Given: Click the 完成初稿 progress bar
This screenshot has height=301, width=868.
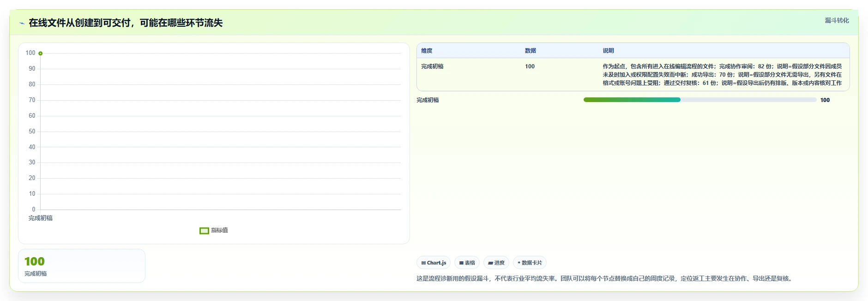Looking at the screenshot, I should (700, 100).
